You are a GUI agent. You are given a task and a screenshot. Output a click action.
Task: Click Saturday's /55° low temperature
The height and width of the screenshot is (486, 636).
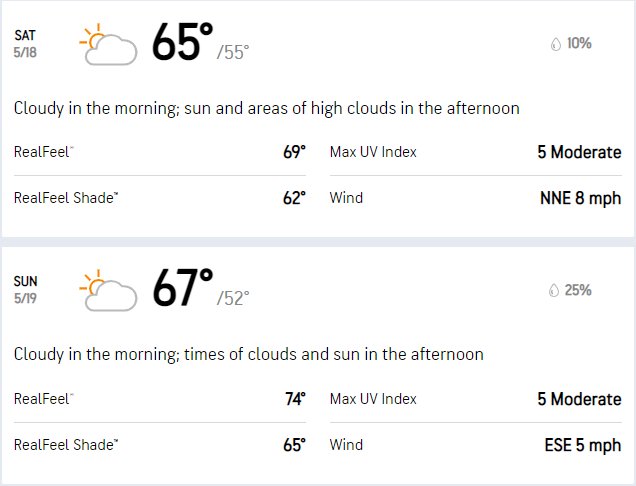233,52
